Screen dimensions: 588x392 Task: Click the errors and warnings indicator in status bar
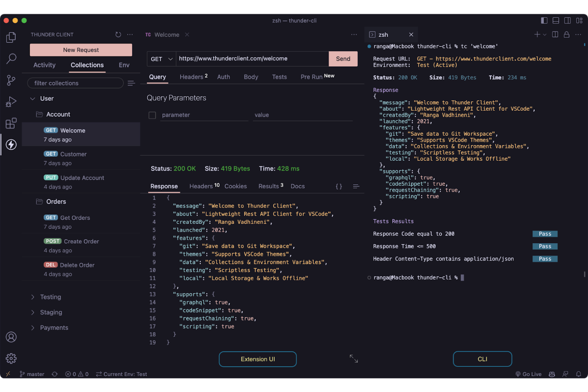(x=77, y=374)
